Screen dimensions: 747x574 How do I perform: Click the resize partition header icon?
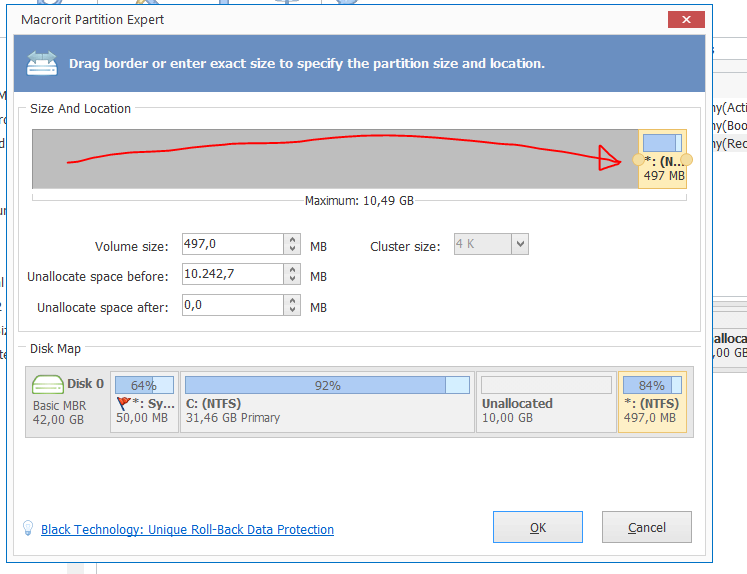42,63
